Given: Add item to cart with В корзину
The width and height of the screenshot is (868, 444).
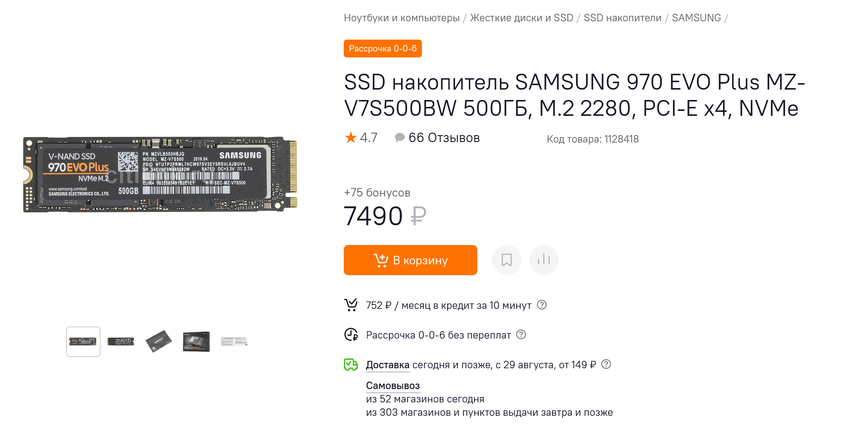Looking at the screenshot, I should pyautogui.click(x=411, y=260).
